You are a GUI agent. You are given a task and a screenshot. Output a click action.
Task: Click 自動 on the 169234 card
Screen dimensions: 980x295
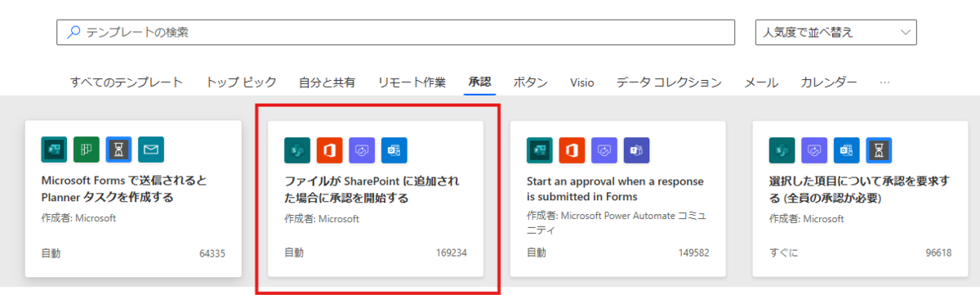(294, 253)
